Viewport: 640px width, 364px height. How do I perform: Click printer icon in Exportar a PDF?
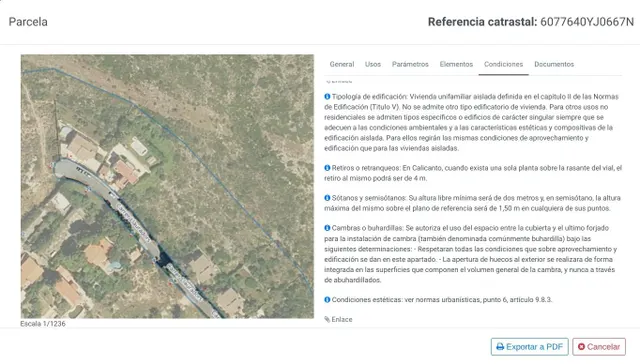click(500, 347)
